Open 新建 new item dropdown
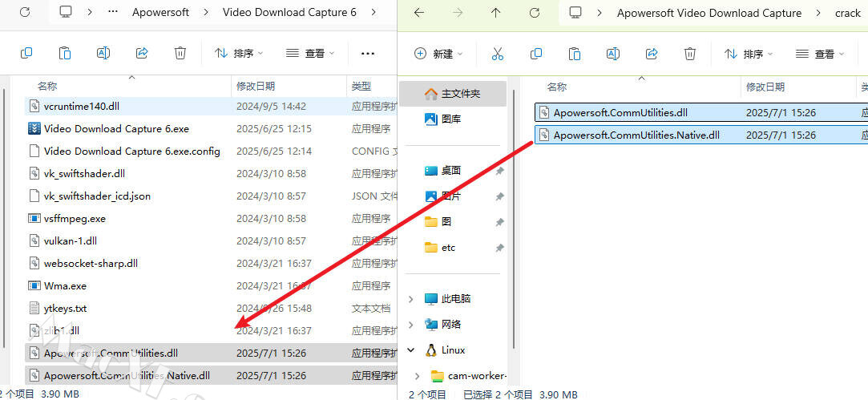This screenshot has width=868, height=400. pos(438,54)
